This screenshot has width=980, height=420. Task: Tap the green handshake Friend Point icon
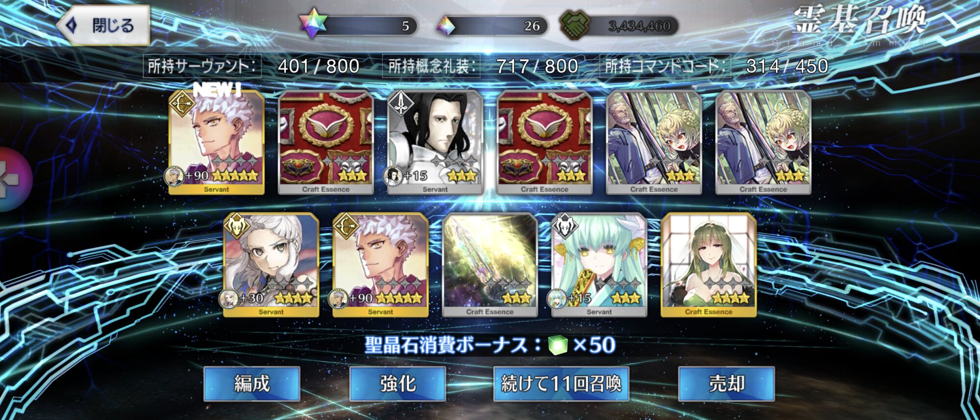(x=576, y=25)
